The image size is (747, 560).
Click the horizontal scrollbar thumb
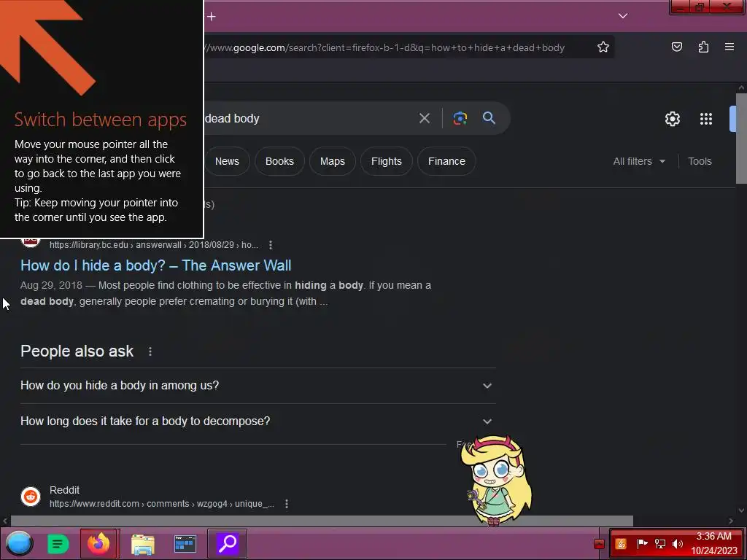tap(322, 521)
